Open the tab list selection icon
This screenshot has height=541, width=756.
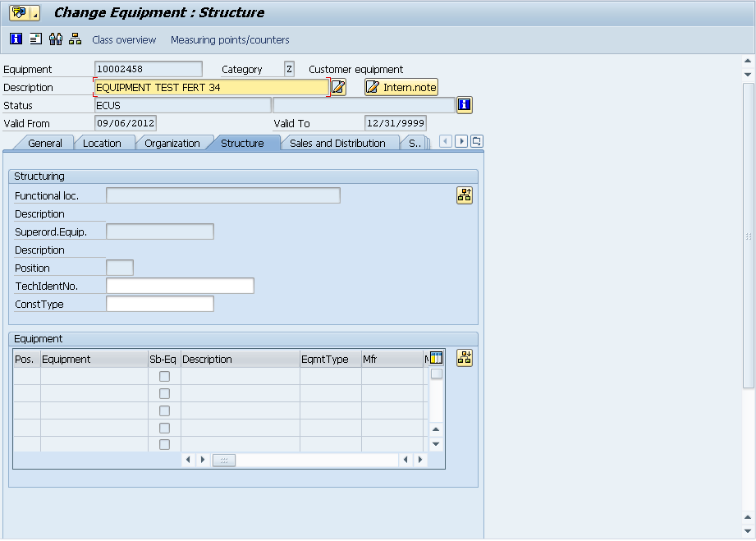click(x=477, y=141)
